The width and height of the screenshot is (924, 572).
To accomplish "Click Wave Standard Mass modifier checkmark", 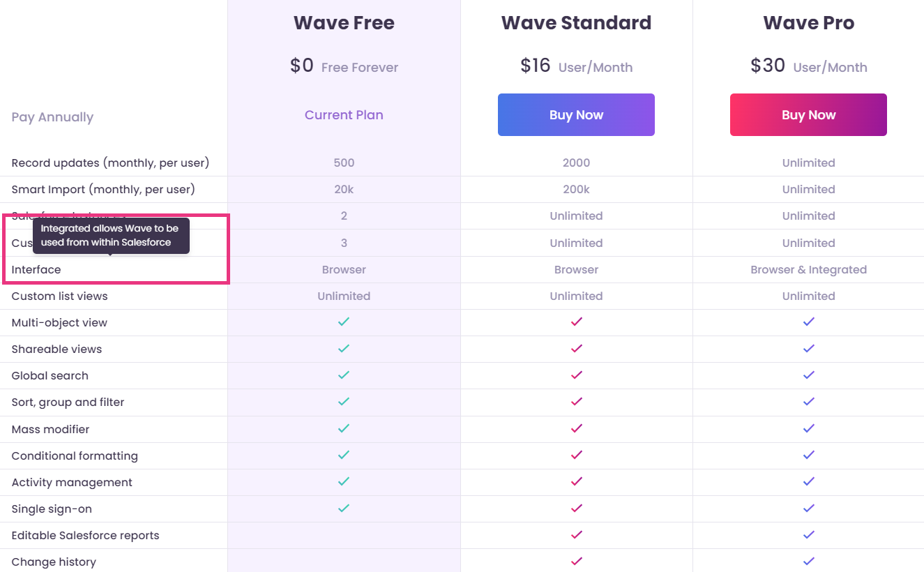I will click(576, 428).
